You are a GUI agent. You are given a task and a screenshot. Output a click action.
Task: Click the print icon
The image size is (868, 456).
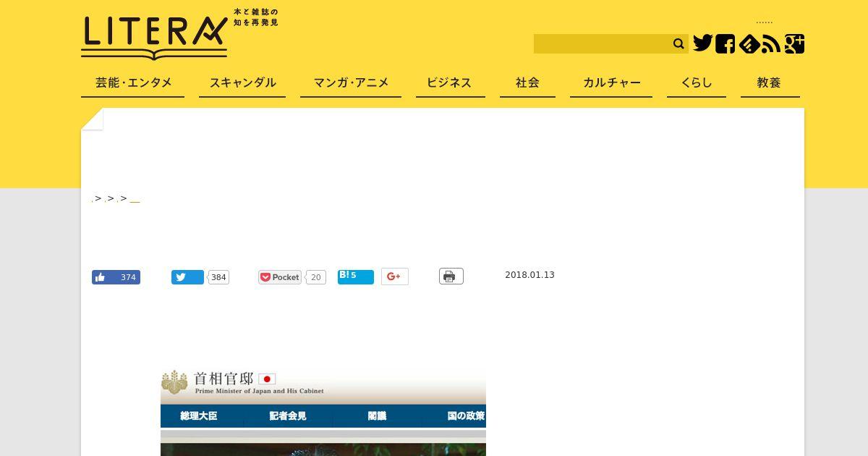(x=451, y=276)
